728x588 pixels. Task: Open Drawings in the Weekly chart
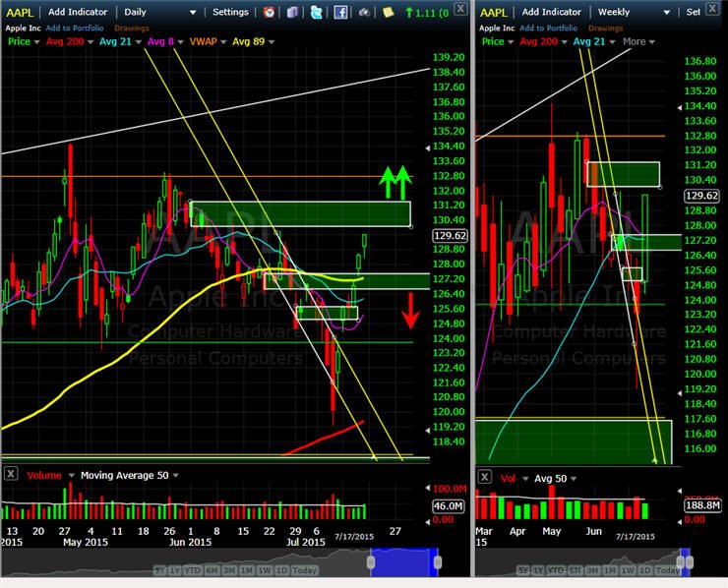coord(605,28)
